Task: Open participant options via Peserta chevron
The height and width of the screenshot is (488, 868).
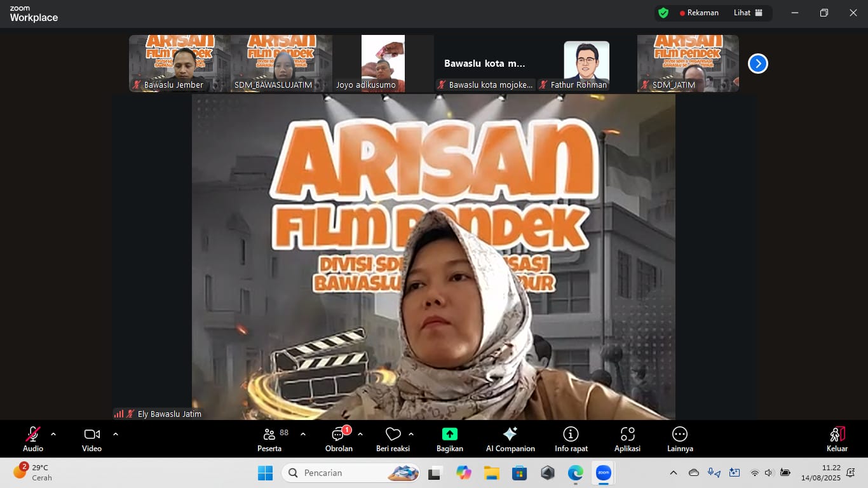Action: pyautogui.click(x=303, y=435)
